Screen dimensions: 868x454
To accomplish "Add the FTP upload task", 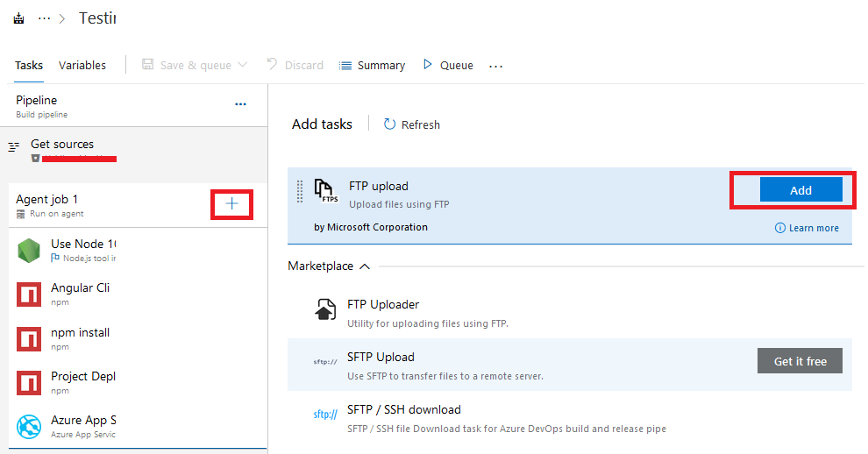I will (x=801, y=190).
